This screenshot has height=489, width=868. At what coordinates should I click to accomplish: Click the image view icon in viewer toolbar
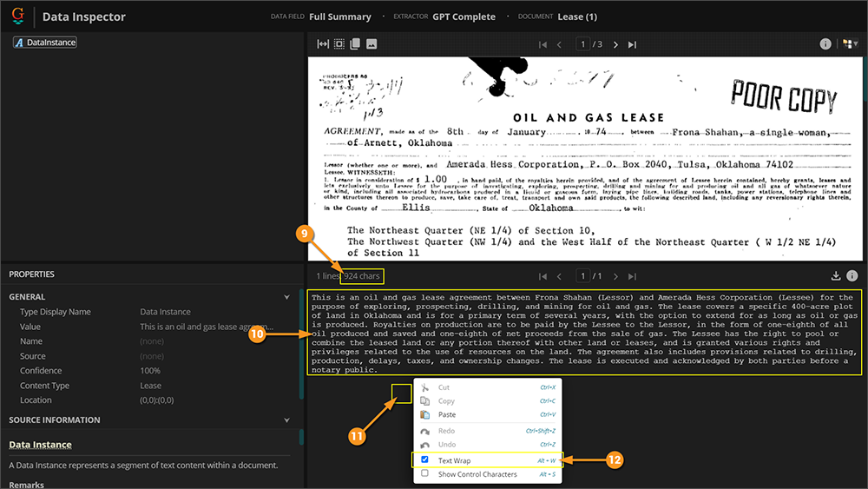click(372, 43)
